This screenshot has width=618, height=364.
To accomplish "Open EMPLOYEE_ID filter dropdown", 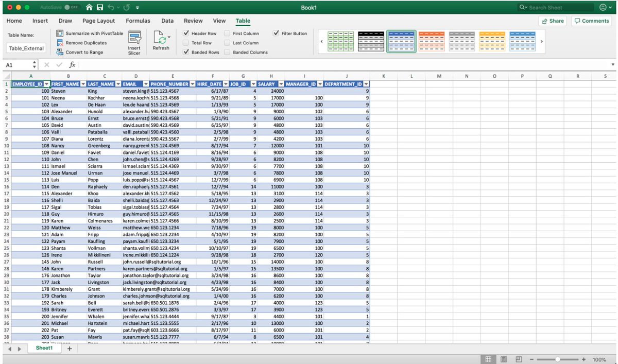I will tap(47, 84).
